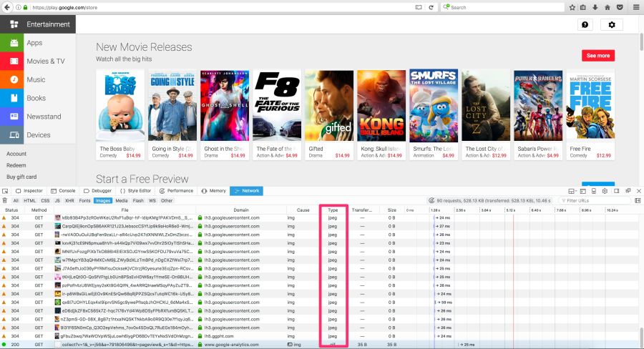Open the downloads arrow icon

coord(595,7)
